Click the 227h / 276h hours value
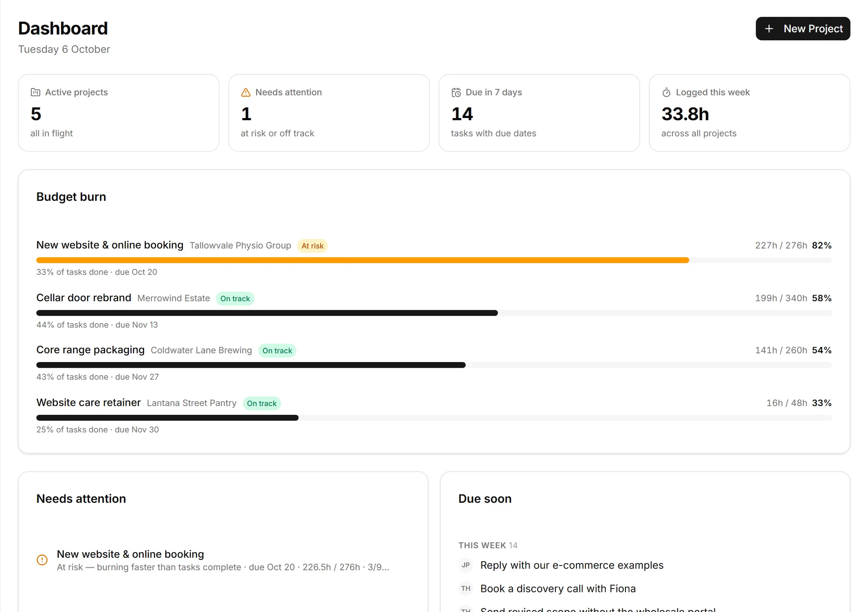This screenshot has width=868, height=612. (x=781, y=245)
